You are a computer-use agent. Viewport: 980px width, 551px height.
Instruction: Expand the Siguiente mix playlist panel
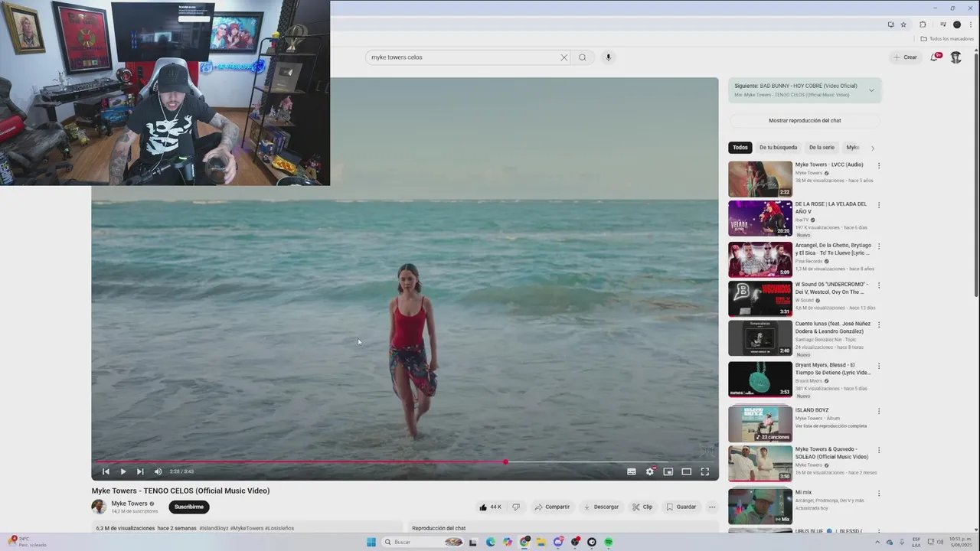(871, 90)
